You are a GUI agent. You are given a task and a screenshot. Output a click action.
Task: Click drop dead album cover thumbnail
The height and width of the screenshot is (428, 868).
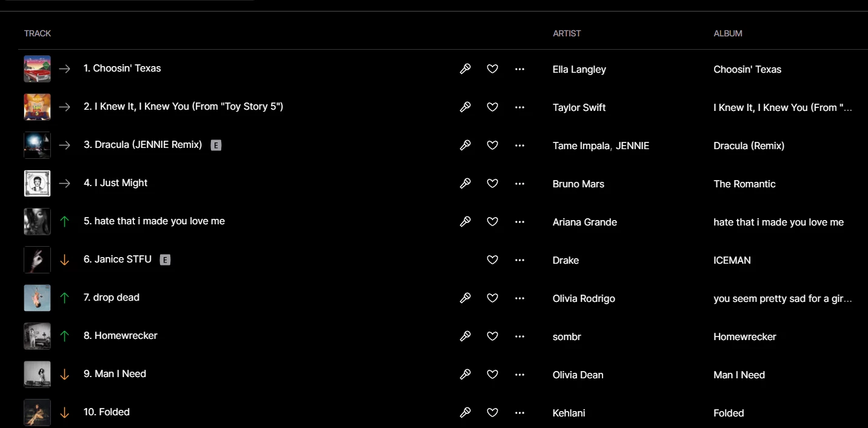(x=37, y=298)
